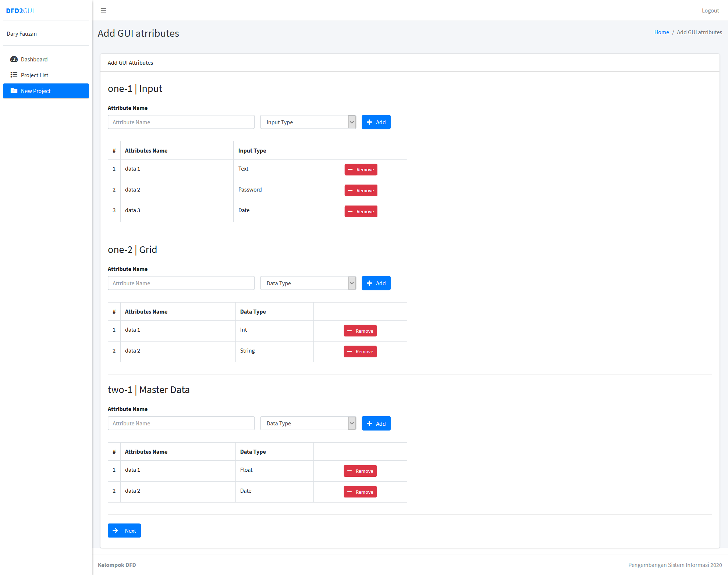This screenshot has height=575, width=728.
Task: Click minus icon to remove Password row
Action: 350,190
